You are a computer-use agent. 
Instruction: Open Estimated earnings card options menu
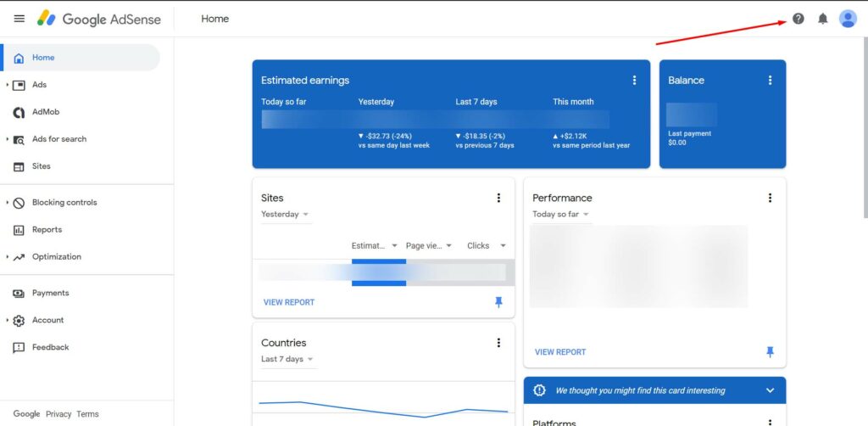tap(634, 81)
